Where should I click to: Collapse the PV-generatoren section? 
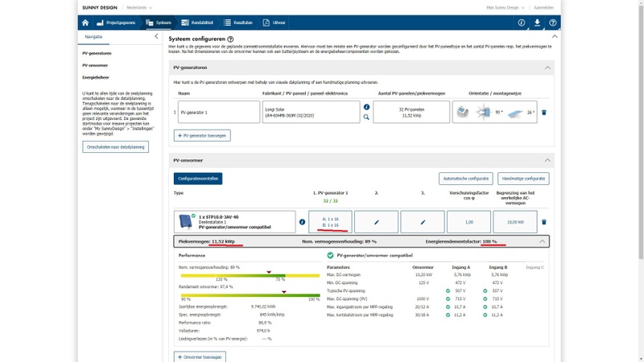pos(548,68)
